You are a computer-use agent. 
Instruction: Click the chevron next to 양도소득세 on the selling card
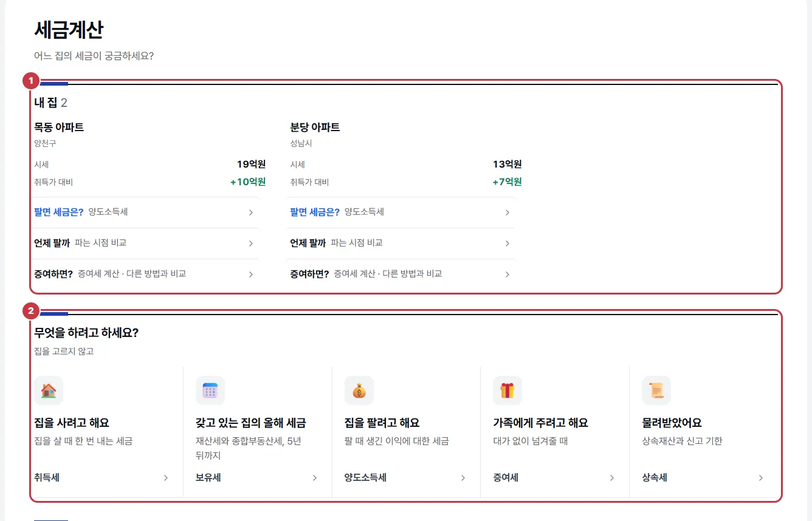tap(463, 478)
